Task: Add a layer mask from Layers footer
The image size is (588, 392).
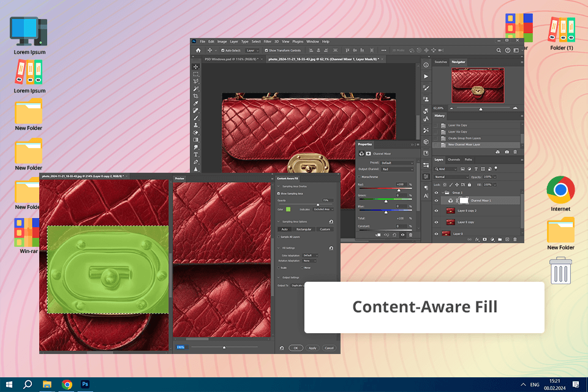Action: [484, 239]
